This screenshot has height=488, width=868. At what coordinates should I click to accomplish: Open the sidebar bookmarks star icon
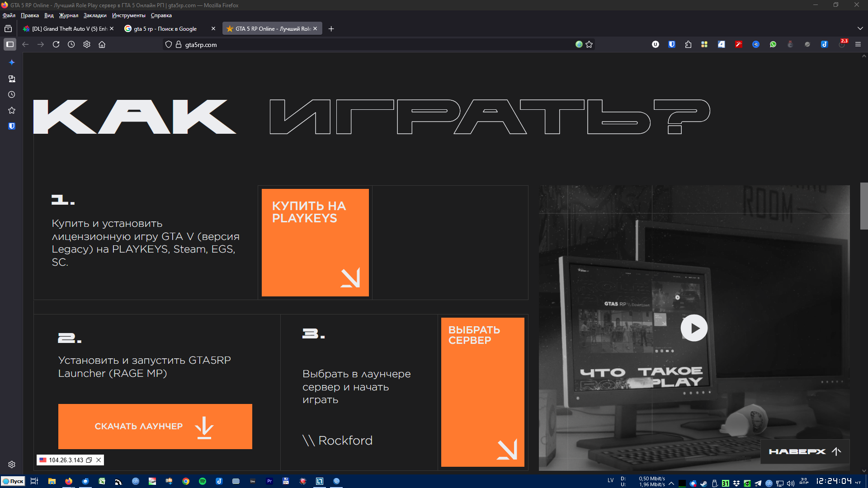pos(12,110)
